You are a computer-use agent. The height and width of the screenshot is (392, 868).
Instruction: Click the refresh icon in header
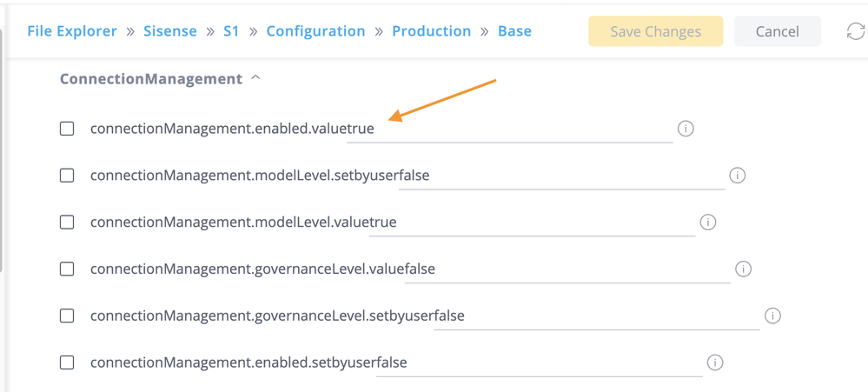[855, 31]
